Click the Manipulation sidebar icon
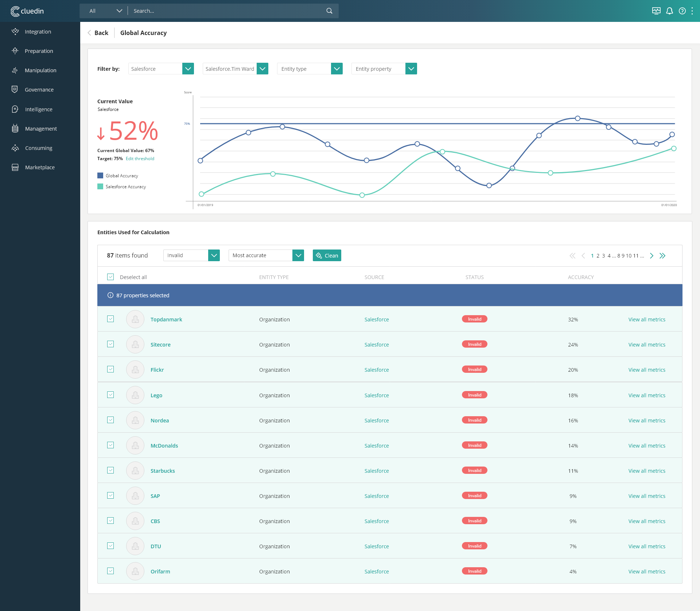The width and height of the screenshot is (700, 611). point(15,70)
